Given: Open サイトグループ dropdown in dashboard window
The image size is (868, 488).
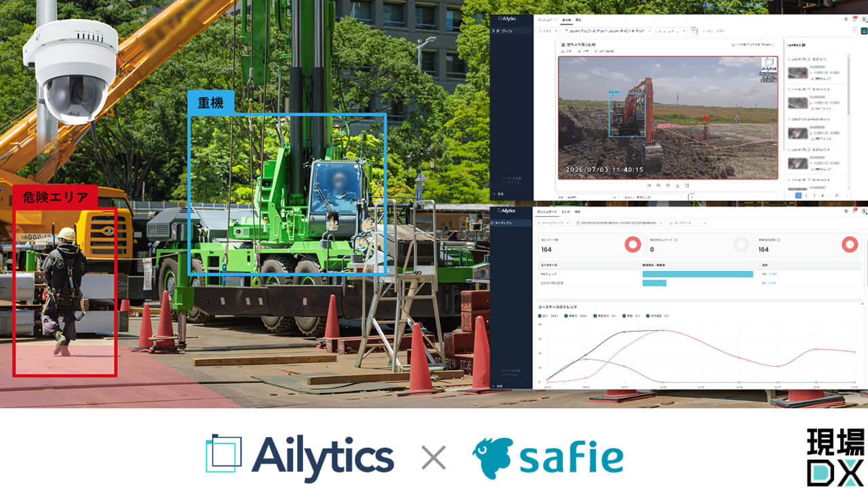Looking at the screenshot, I should pos(553,223).
